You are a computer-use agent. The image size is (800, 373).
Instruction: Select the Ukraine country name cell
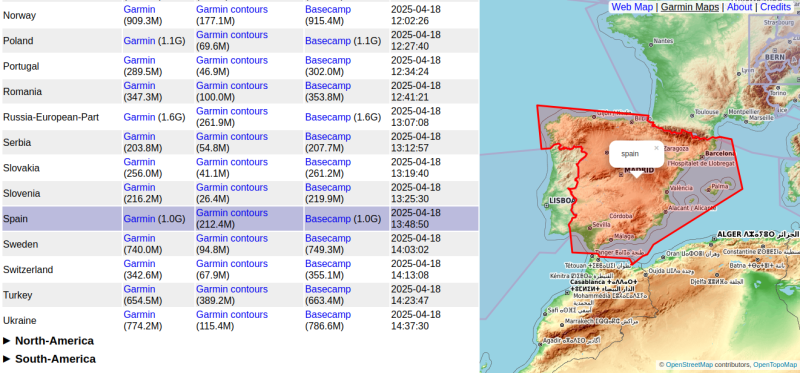[62, 321]
